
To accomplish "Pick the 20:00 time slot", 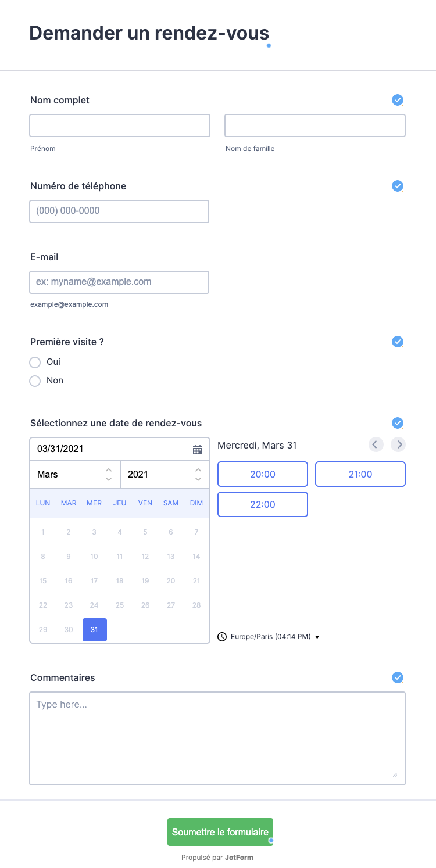I will point(262,474).
